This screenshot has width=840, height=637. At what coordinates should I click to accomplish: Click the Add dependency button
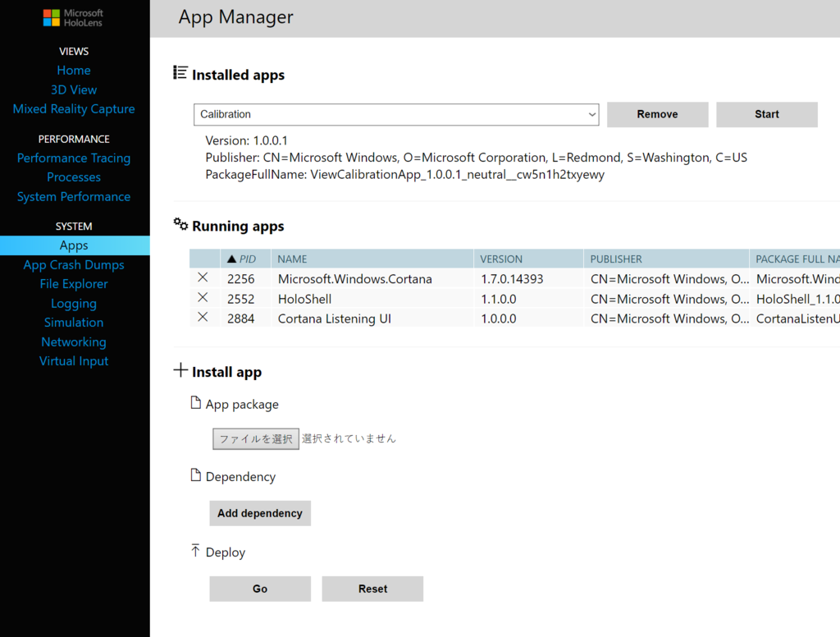[260, 513]
